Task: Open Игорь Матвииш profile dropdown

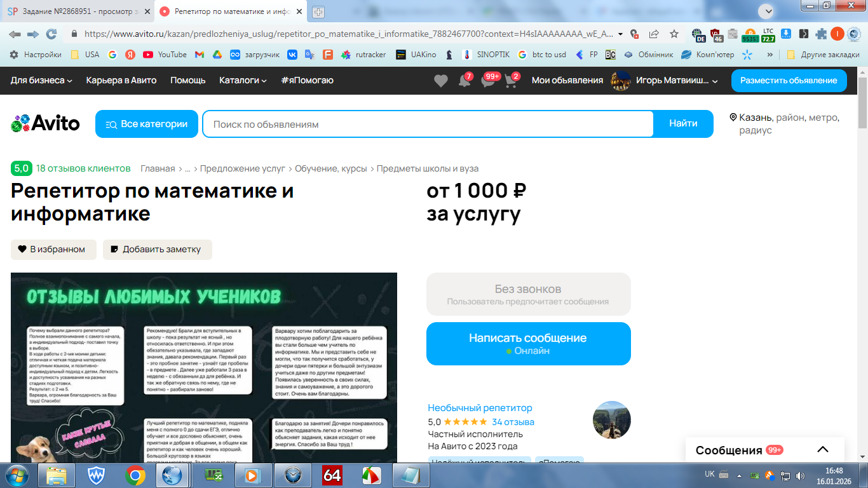Action: (x=664, y=80)
